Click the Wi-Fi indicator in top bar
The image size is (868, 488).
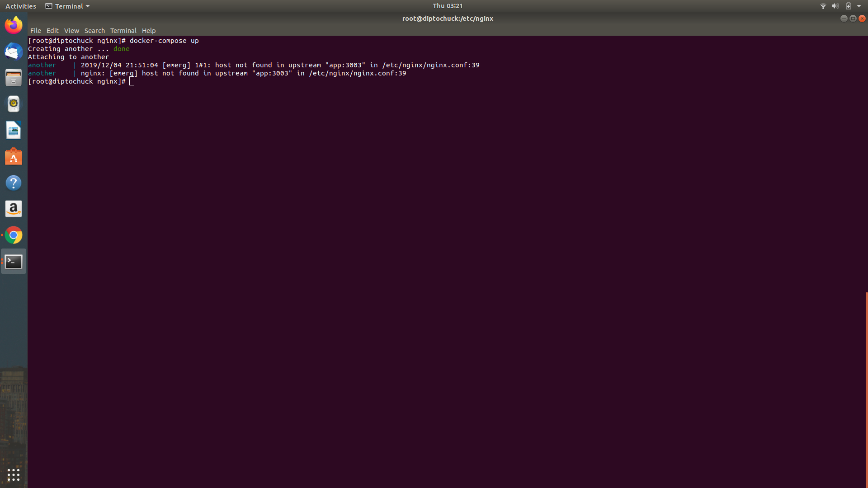822,6
